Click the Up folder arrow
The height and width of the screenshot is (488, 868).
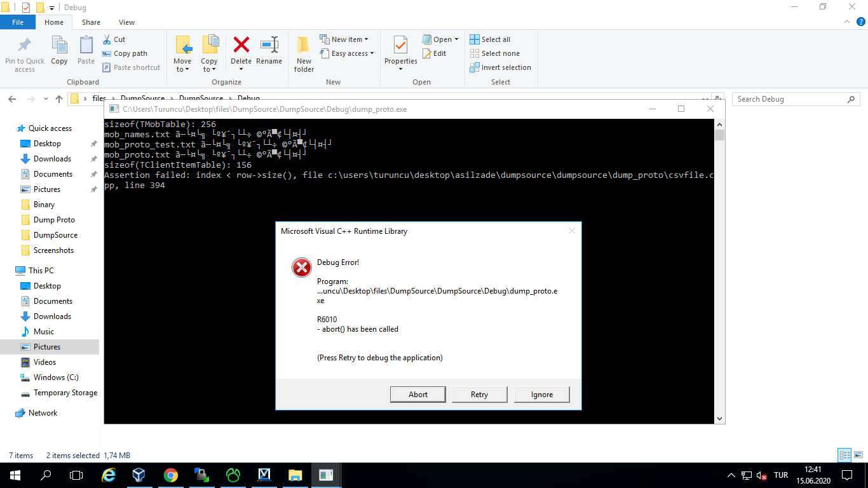pos(59,99)
